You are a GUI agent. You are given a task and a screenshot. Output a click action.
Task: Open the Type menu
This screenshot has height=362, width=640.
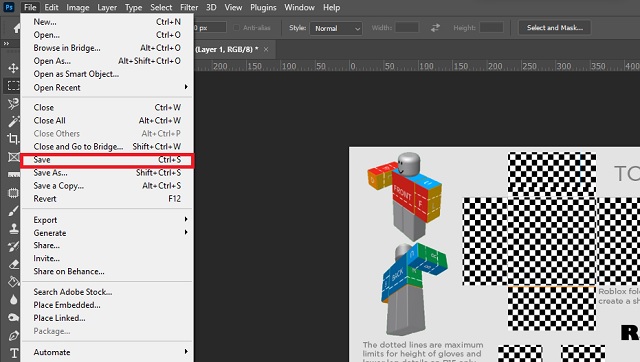(x=133, y=7)
